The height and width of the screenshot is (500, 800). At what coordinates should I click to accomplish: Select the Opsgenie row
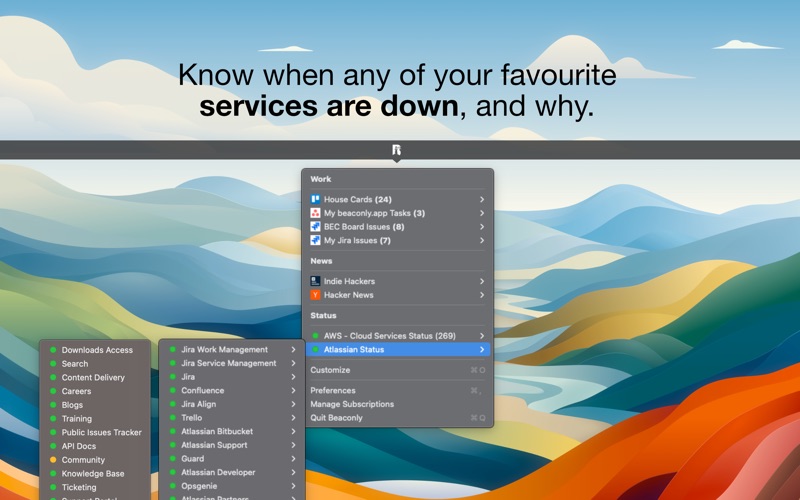232,486
